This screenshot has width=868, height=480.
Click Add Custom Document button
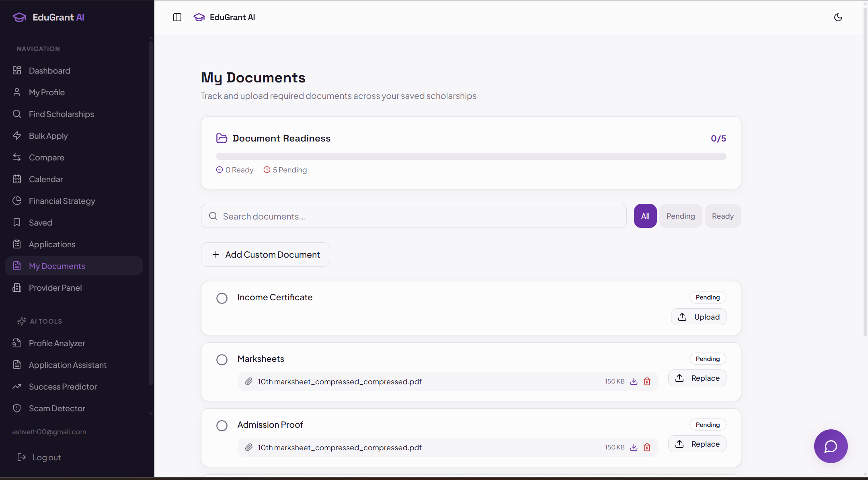click(x=265, y=254)
